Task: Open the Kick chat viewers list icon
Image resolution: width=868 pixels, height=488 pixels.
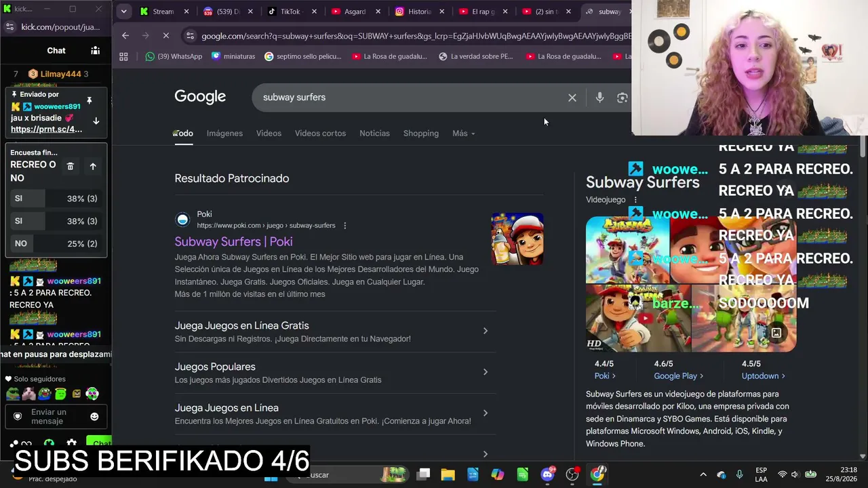Action: pyautogui.click(x=95, y=50)
